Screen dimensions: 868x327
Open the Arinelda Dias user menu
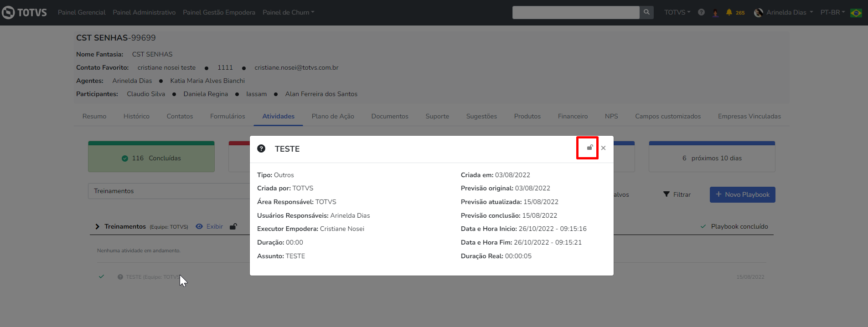point(783,12)
